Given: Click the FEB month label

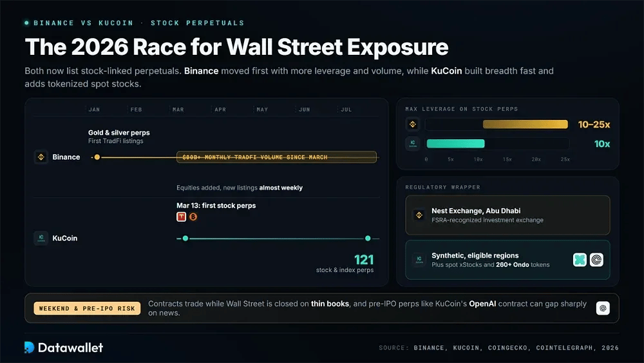Looking at the screenshot, I should point(136,110).
